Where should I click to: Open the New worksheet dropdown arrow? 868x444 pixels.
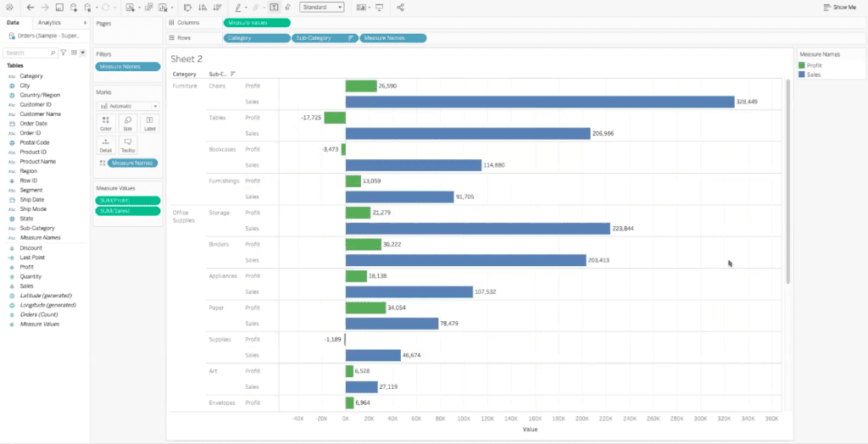(139, 8)
